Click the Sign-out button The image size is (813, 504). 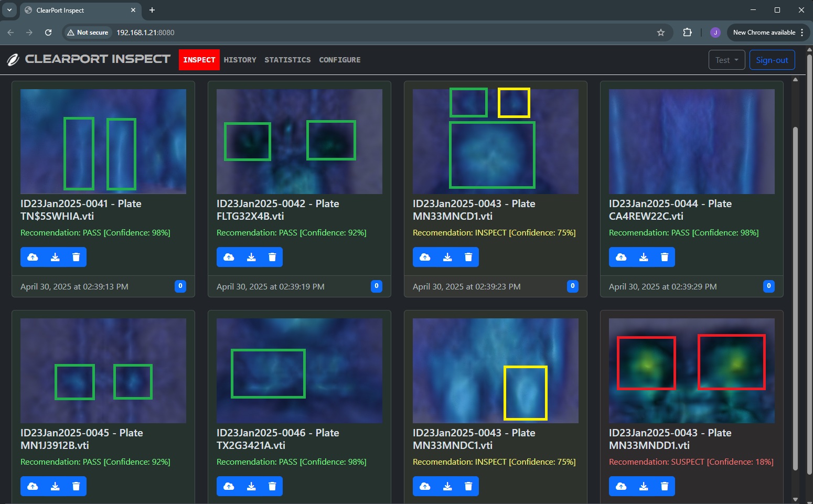click(772, 60)
